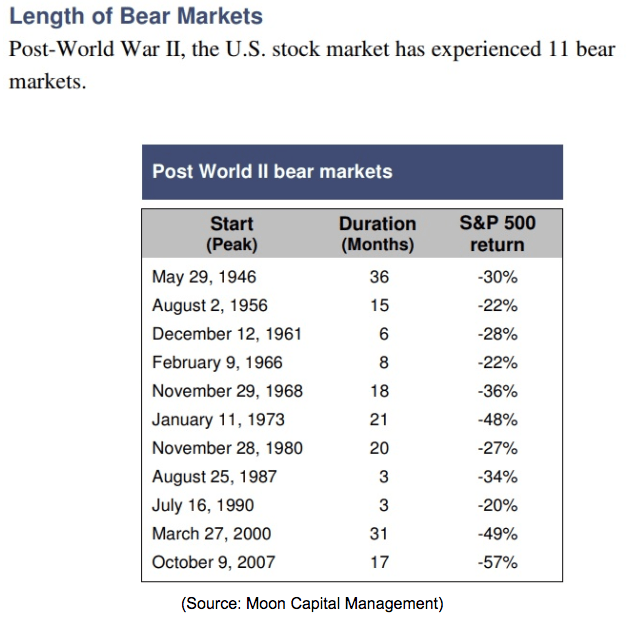627x622 pixels.
Task: Click the 'December 12, 1961' date cell
Action: [x=227, y=334]
